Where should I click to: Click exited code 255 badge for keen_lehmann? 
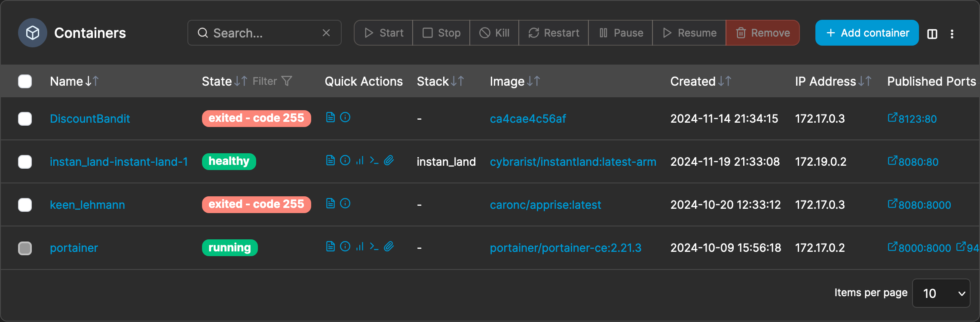pyautogui.click(x=257, y=204)
